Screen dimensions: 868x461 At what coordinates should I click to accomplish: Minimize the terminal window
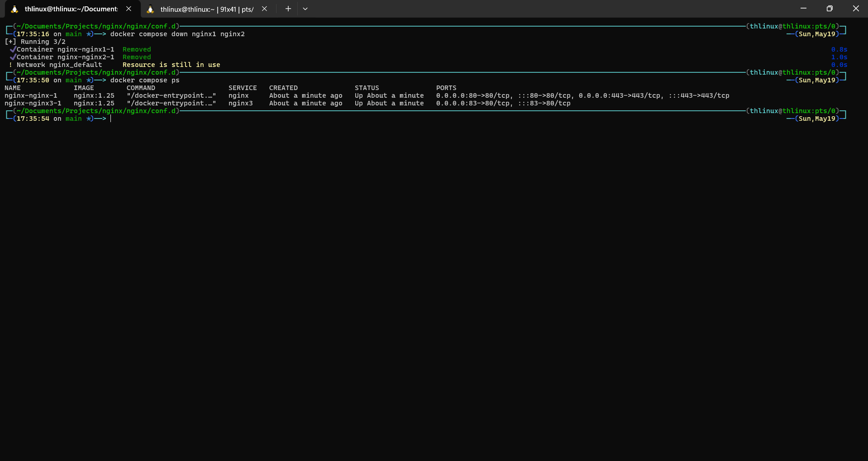803,9
